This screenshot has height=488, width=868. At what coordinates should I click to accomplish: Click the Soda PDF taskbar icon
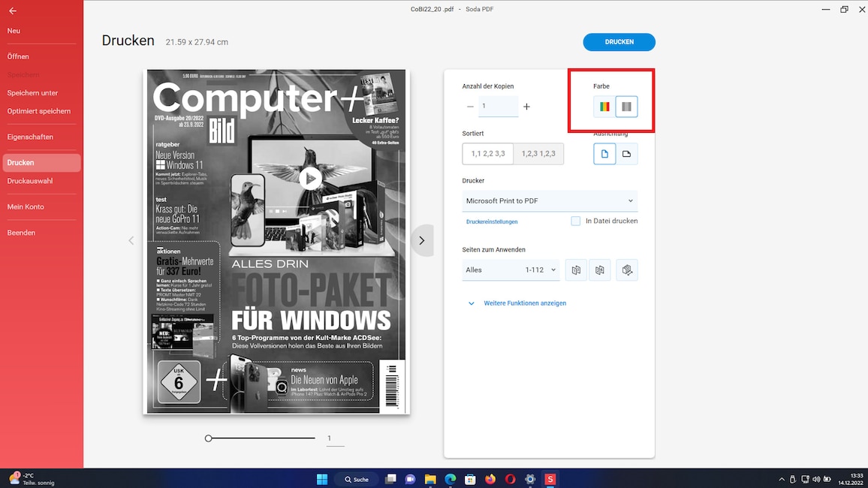pyautogui.click(x=550, y=479)
